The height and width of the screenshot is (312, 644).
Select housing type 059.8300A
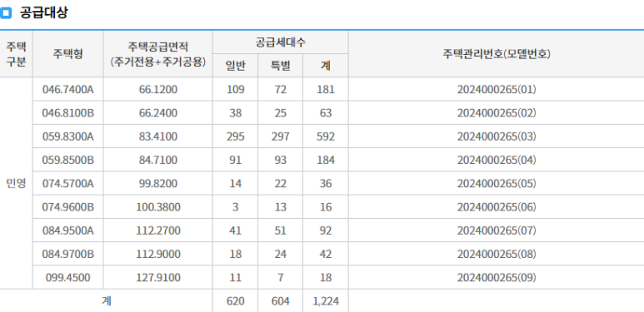(68, 136)
